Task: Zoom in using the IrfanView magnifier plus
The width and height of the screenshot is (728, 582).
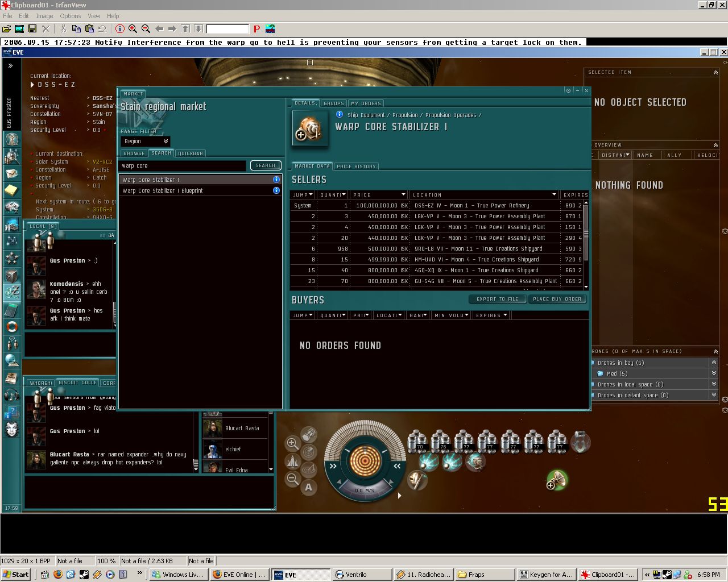Action: click(x=133, y=28)
